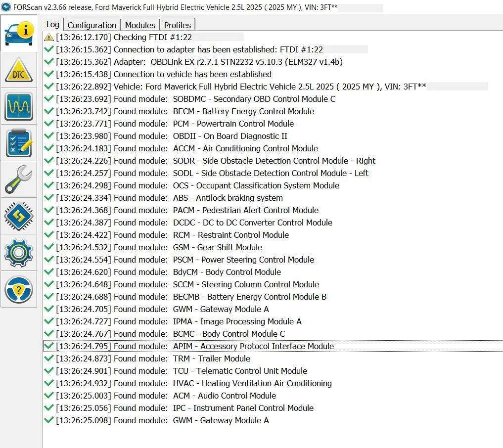Open the tests checklist section
The width and height of the screenshot is (503, 448).
(19, 143)
